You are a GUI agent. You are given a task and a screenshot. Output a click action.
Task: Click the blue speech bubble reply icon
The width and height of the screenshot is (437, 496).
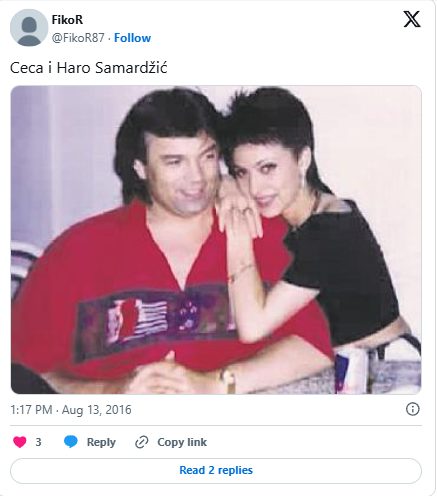(70, 442)
